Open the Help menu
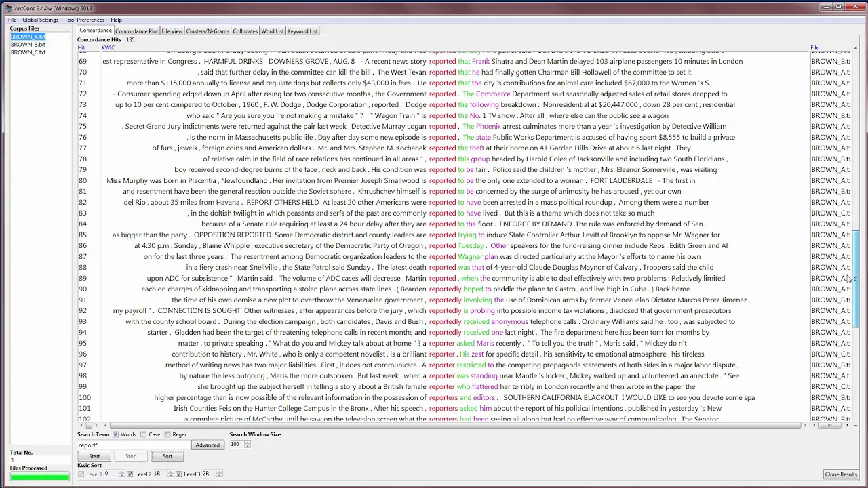 click(117, 20)
